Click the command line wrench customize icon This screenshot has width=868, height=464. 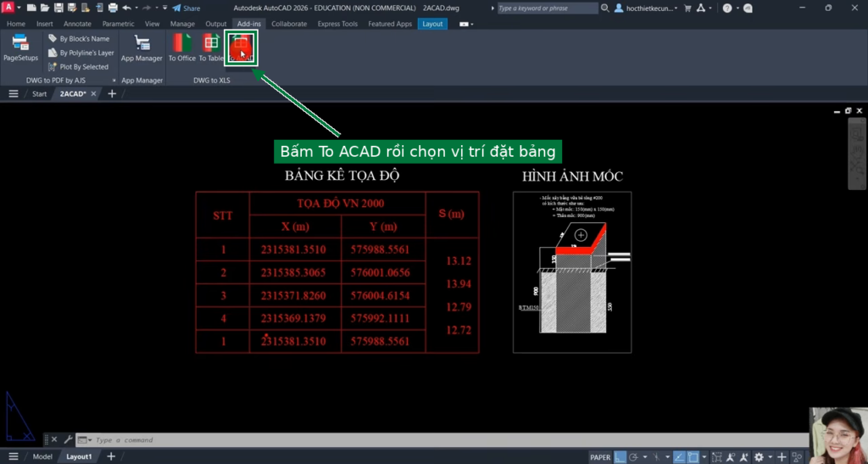(68, 439)
